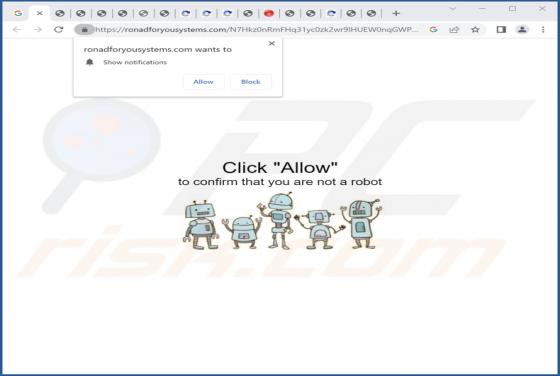Go back to previous page
This screenshot has width=560, height=376.
(17, 30)
